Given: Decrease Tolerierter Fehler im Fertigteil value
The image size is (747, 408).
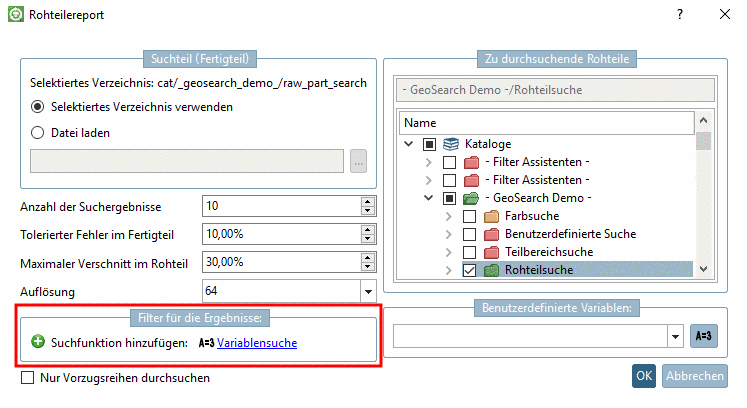Looking at the screenshot, I should click(367, 239).
